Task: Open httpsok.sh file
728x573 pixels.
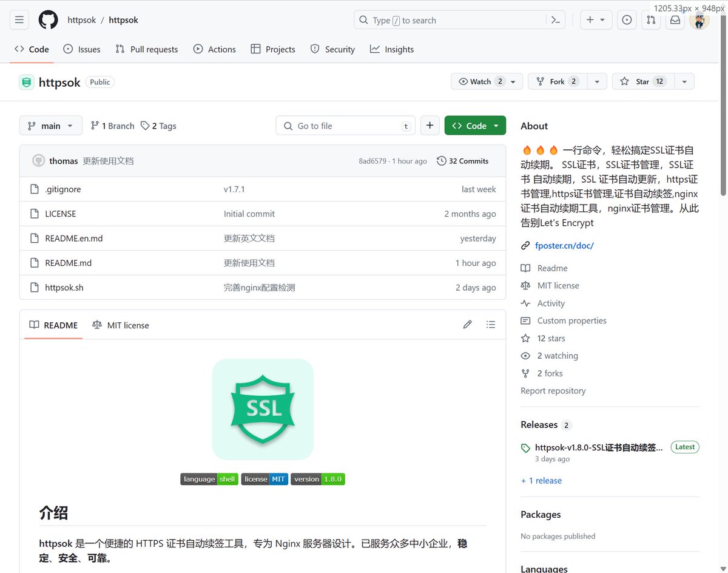Action: (x=64, y=288)
